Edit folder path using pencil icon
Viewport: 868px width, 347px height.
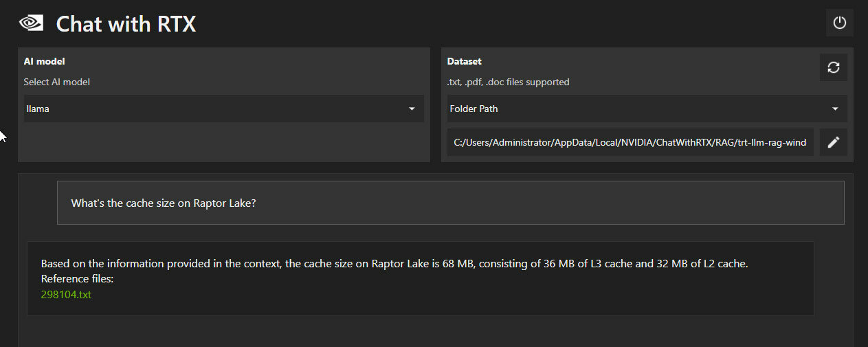tap(833, 142)
